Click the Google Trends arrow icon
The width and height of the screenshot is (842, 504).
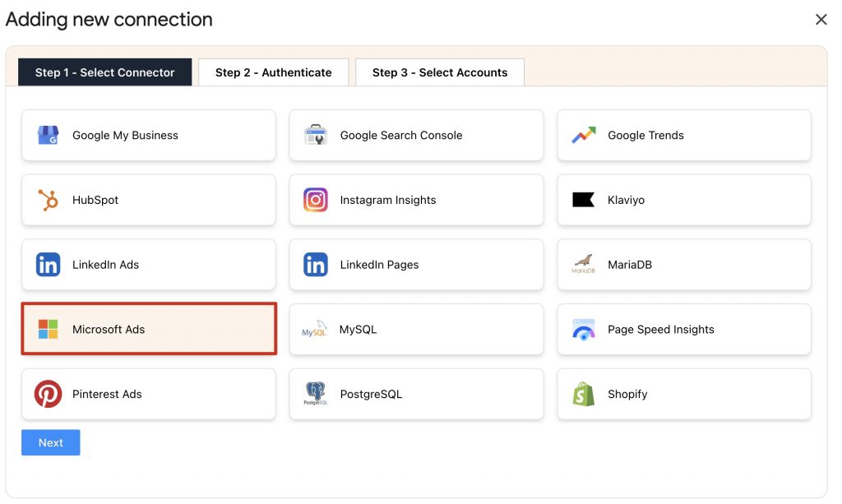click(x=584, y=136)
